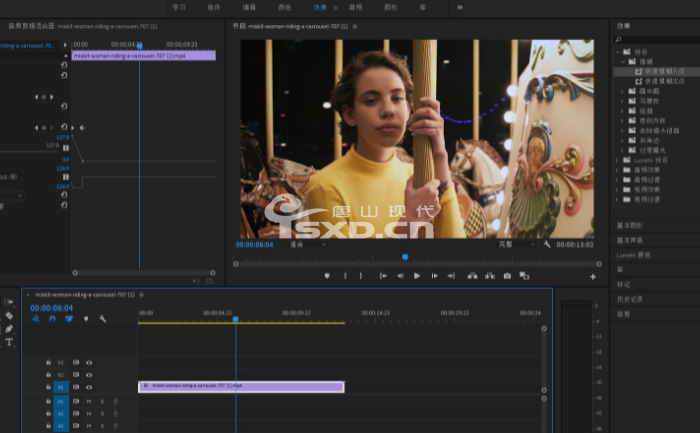Switch to the 颜色 workspace tab
700x433 pixels.
click(x=284, y=7)
